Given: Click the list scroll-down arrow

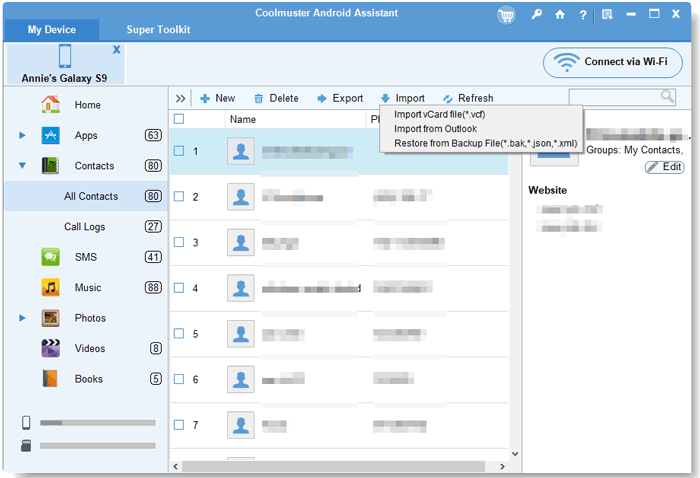Looking at the screenshot, I should tap(515, 454).
